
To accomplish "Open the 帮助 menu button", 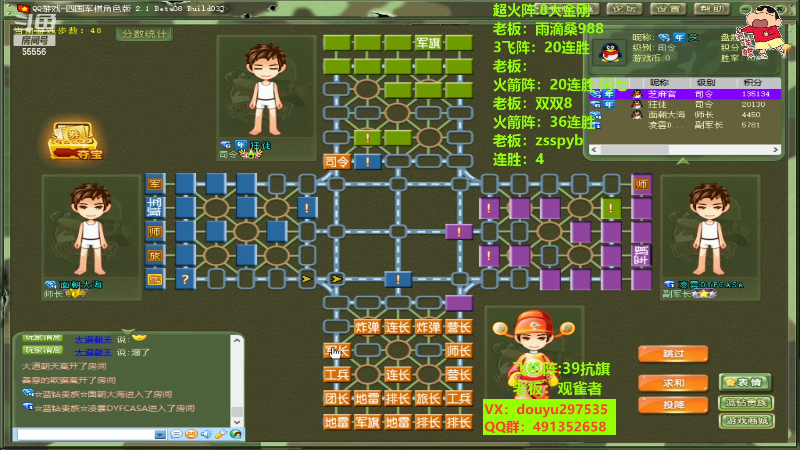I will (712, 9).
